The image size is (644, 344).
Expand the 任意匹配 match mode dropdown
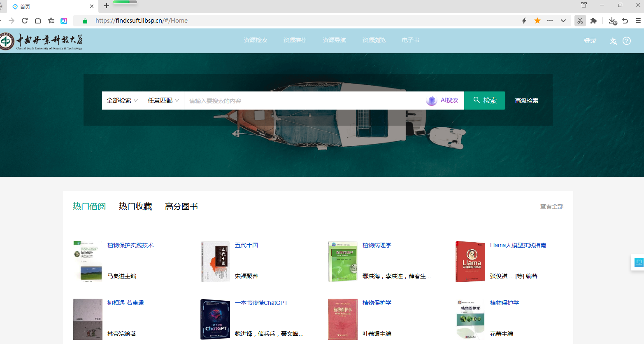pyautogui.click(x=163, y=100)
